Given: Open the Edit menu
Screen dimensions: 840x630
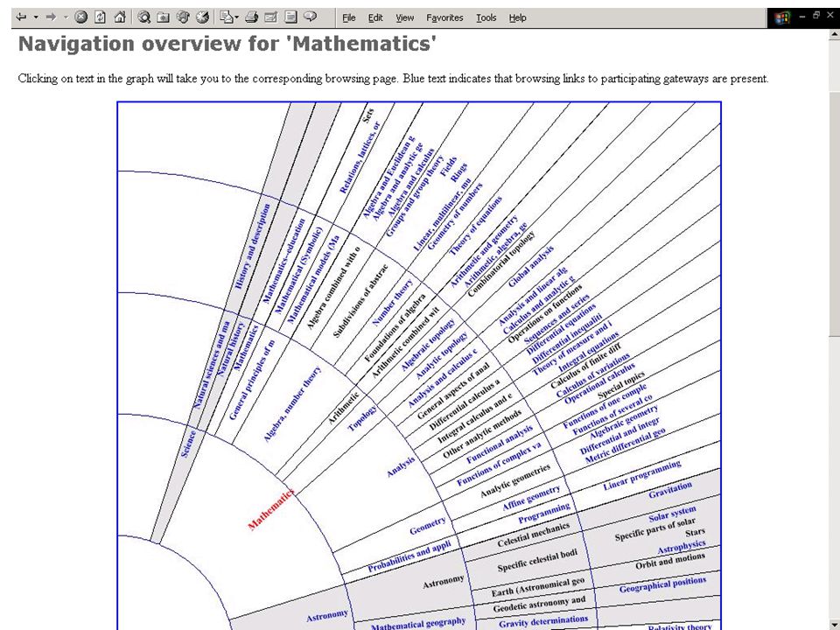Looking at the screenshot, I should tap(375, 17).
